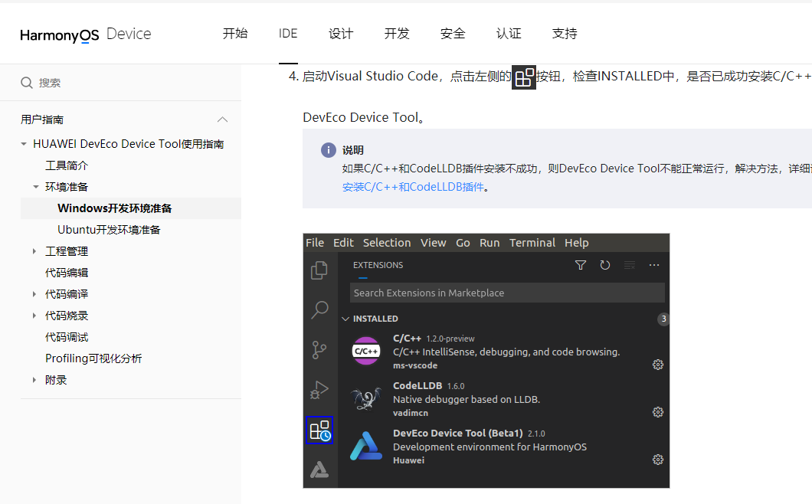Click the installed count badge showing 3
812x504 pixels.
(663, 319)
